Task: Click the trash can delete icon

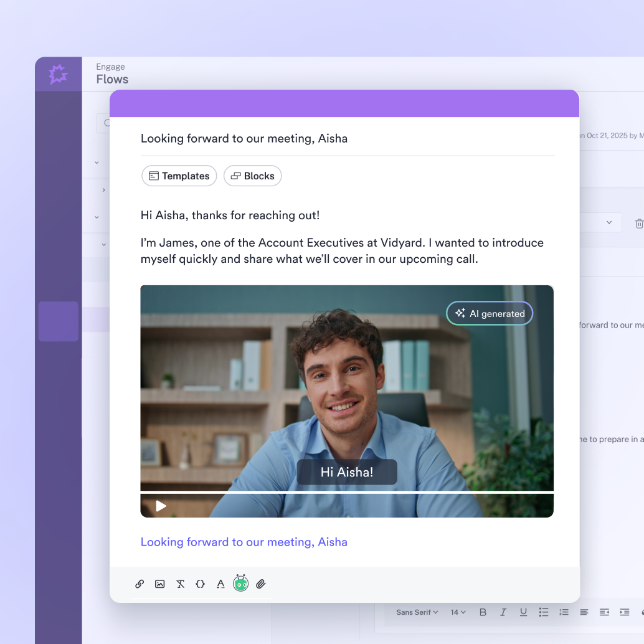Action: tap(638, 224)
